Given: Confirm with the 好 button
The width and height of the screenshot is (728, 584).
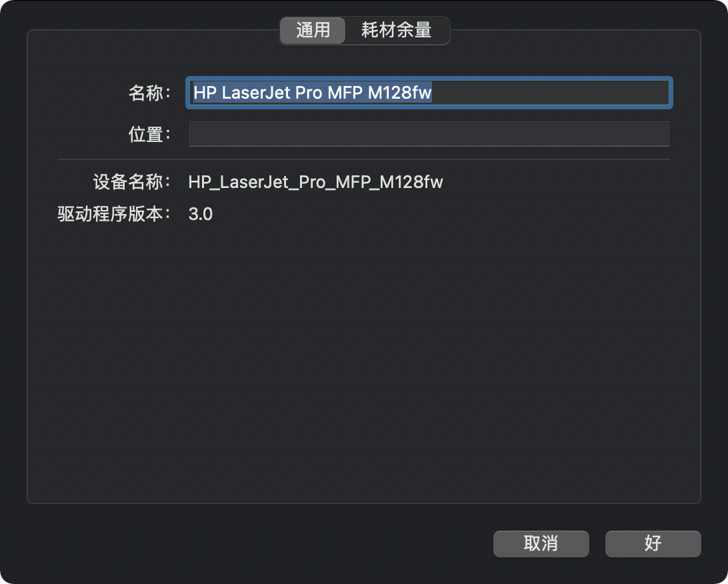Looking at the screenshot, I should click(653, 543).
